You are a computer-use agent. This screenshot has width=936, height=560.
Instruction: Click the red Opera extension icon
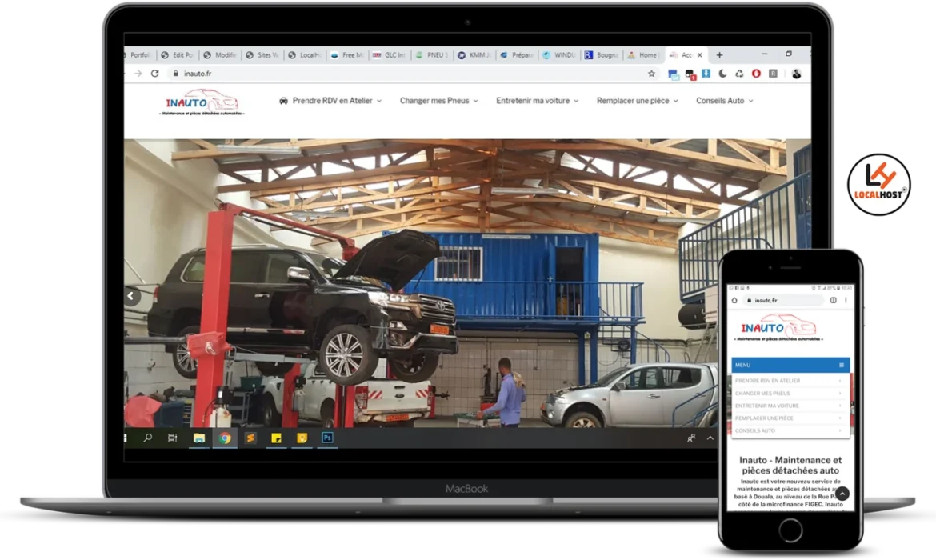click(756, 74)
